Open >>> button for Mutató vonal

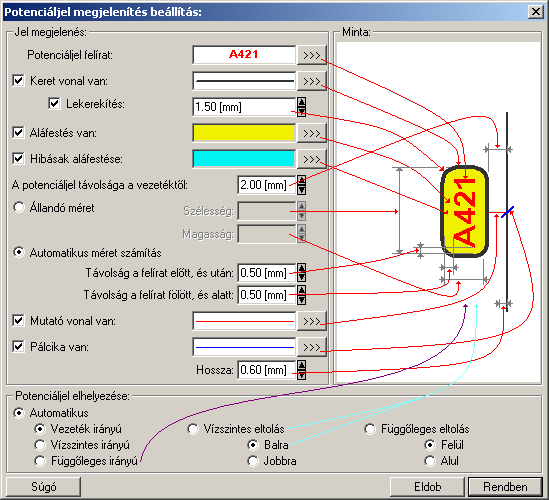pos(312,321)
